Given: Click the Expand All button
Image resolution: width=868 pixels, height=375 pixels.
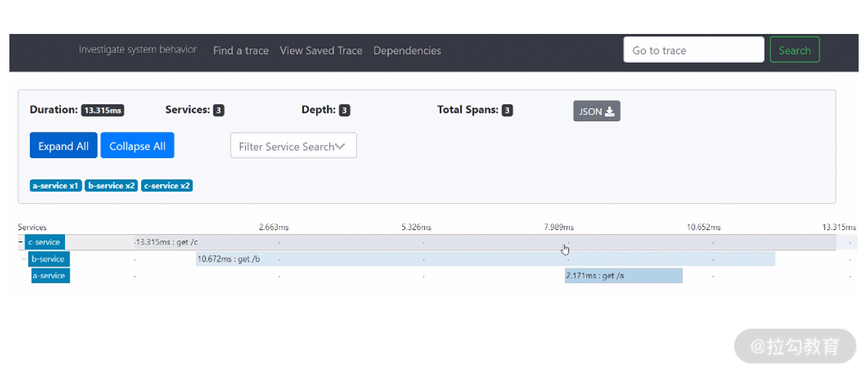Looking at the screenshot, I should (x=64, y=146).
